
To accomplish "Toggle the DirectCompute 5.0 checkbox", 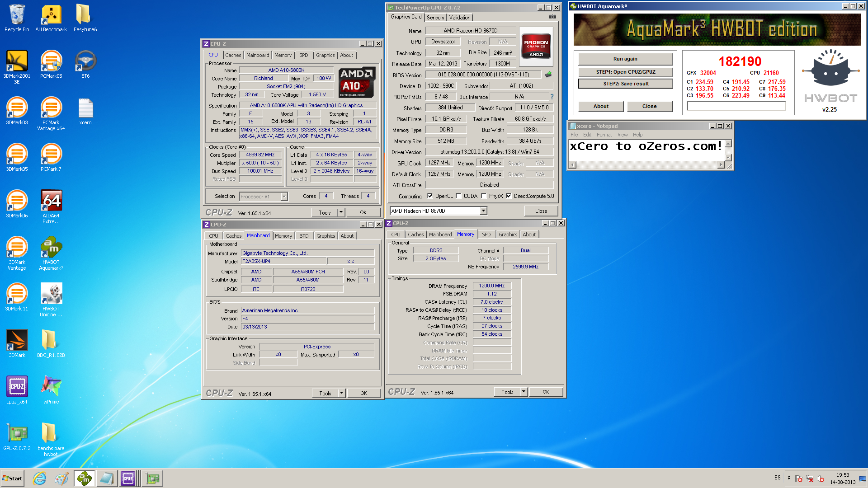I will [x=509, y=196].
